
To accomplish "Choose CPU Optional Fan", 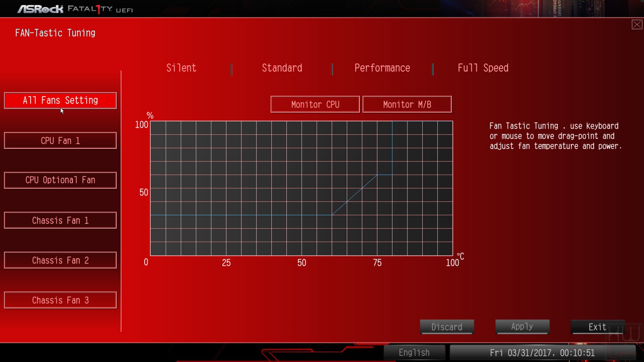I will coord(60,180).
